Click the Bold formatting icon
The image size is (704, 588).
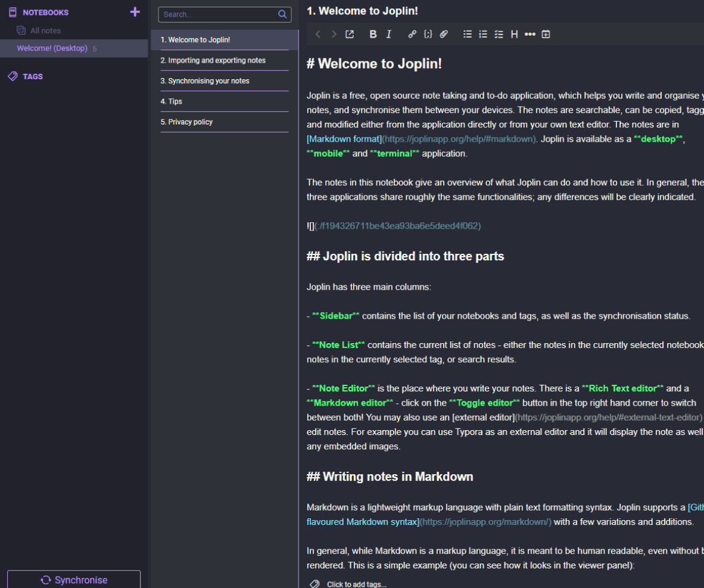tap(373, 34)
